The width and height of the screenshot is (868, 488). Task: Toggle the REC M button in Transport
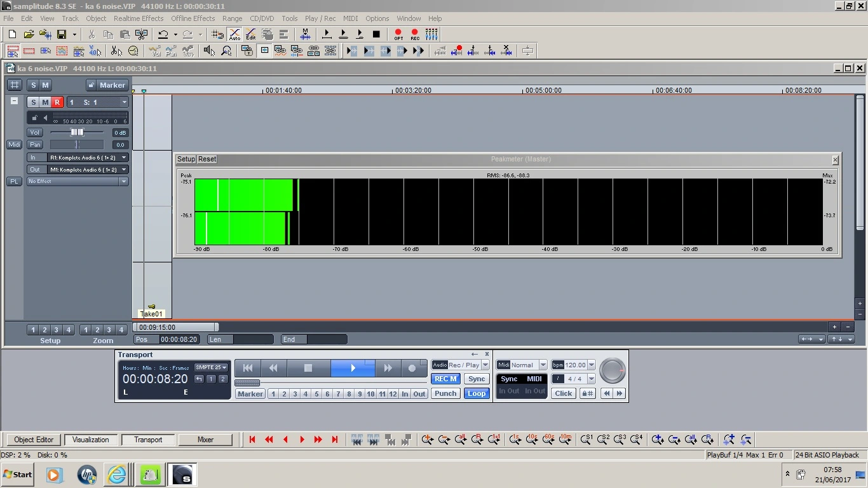tap(445, 379)
